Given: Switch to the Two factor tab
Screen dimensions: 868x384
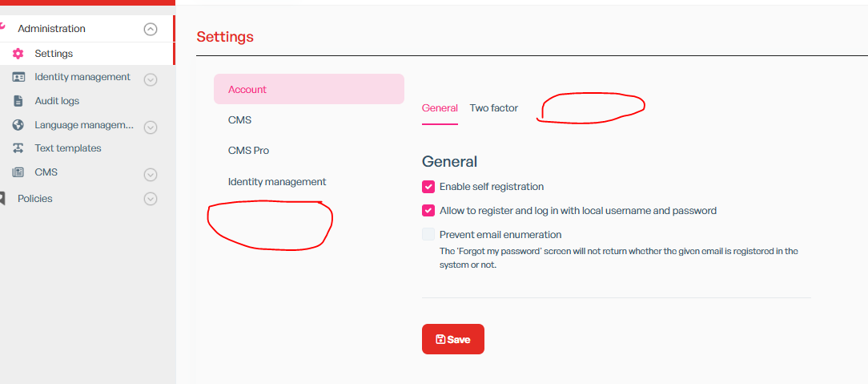Looking at the screenshot, I should pyautogui.click(x=493, y=108).
